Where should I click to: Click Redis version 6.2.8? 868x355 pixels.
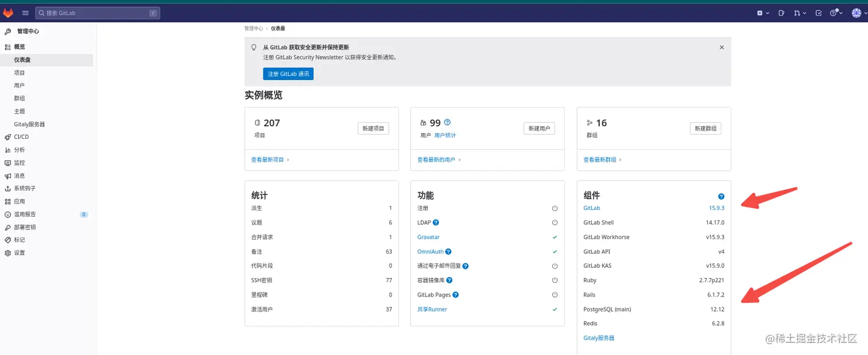718,323
